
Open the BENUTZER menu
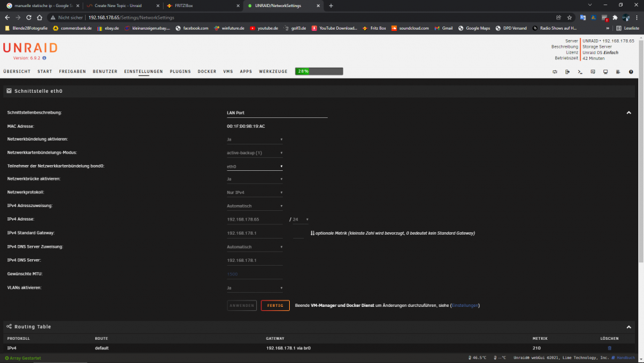105,72
